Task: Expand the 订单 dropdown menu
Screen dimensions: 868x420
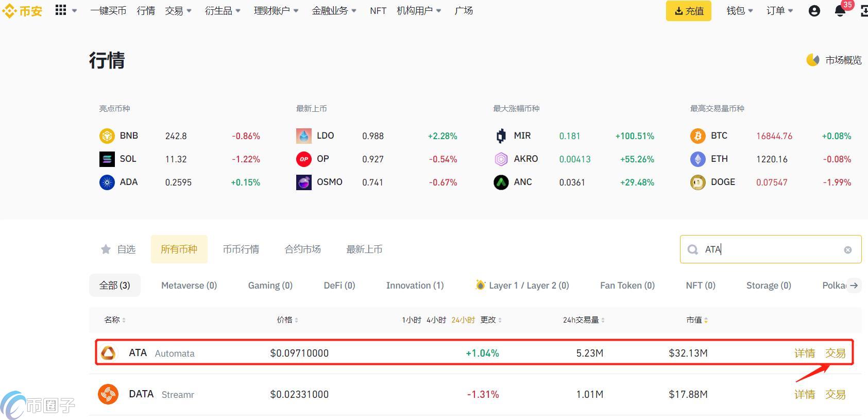Action: tap(780, 11)
